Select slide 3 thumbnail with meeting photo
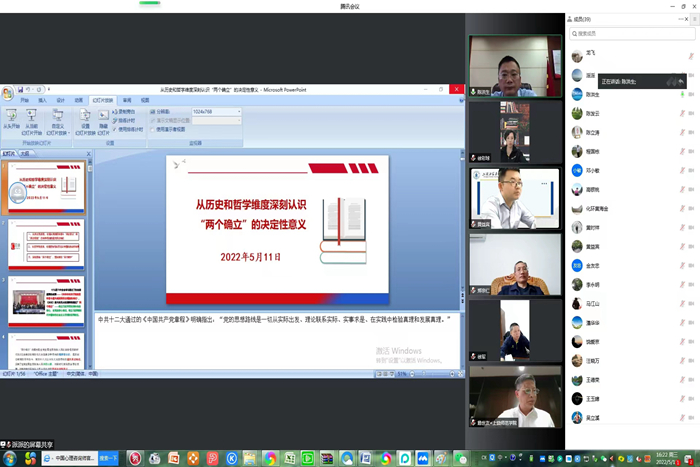The height and width of the screenshot is (467, 700). (46, 301)
